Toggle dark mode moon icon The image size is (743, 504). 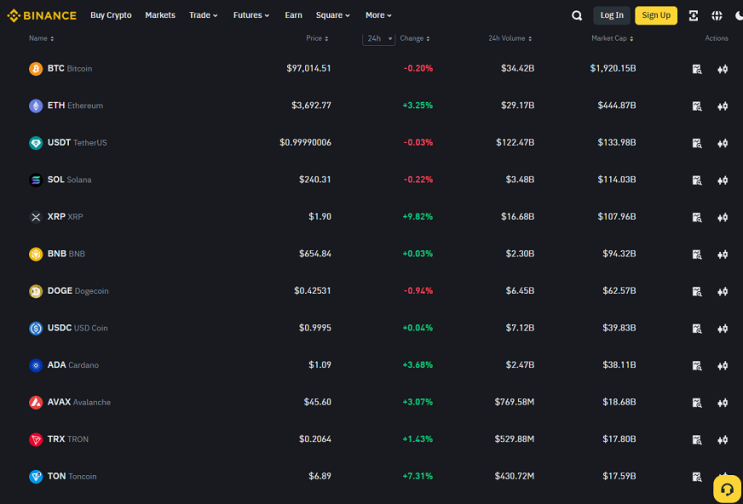click(x=739, y=16)
